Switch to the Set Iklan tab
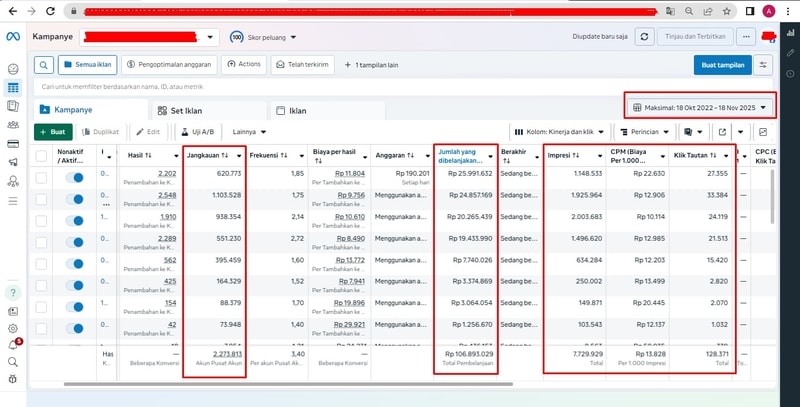This screenshot has width=800, height=407. pos(187,110)
